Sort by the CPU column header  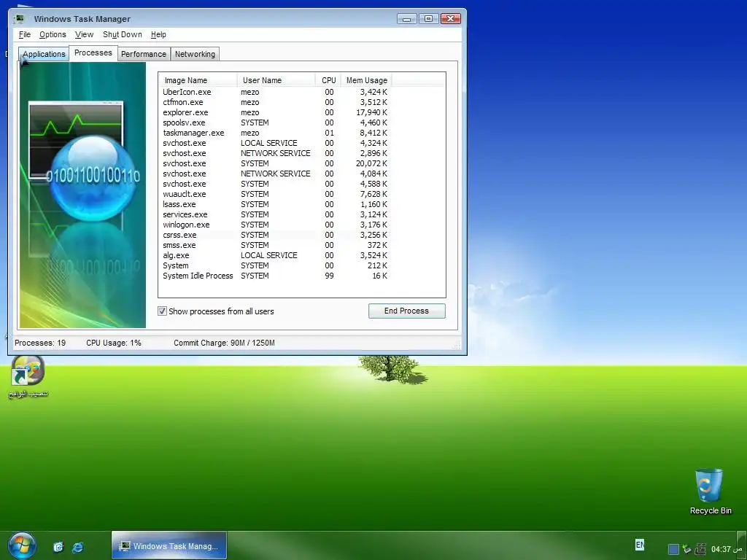click(x=328, y=80)
